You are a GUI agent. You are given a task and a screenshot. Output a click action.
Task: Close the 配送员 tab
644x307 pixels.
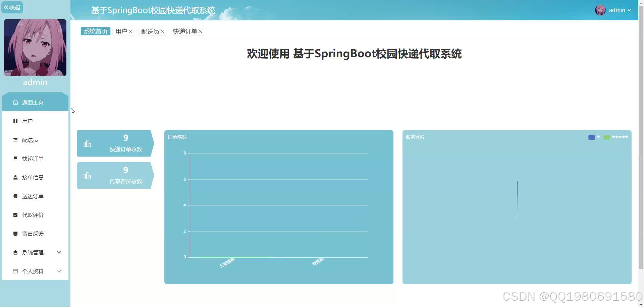point(162,31)
